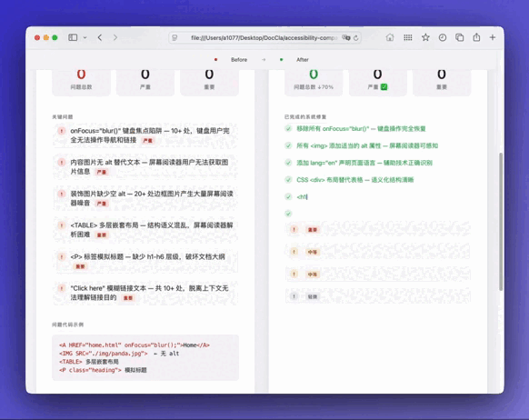529x420 pixels.
Task: Click the check icon beside the <h1 line
Action: (288, 196)
